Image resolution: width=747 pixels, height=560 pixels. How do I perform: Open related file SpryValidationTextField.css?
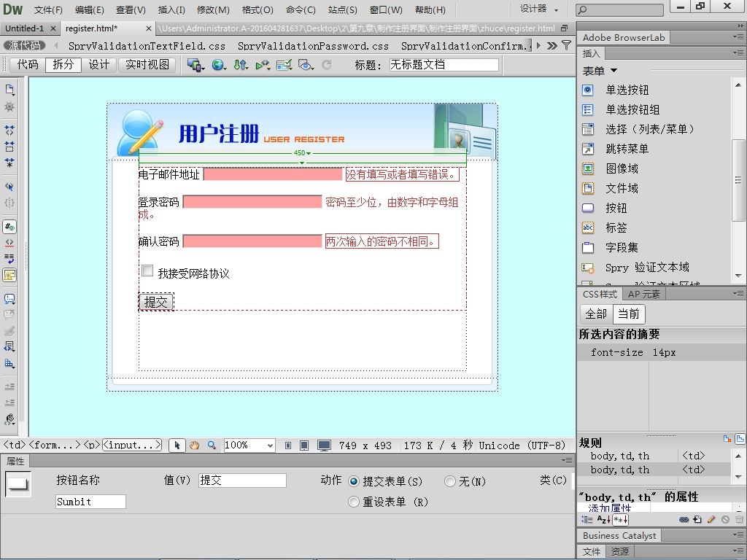147,46
